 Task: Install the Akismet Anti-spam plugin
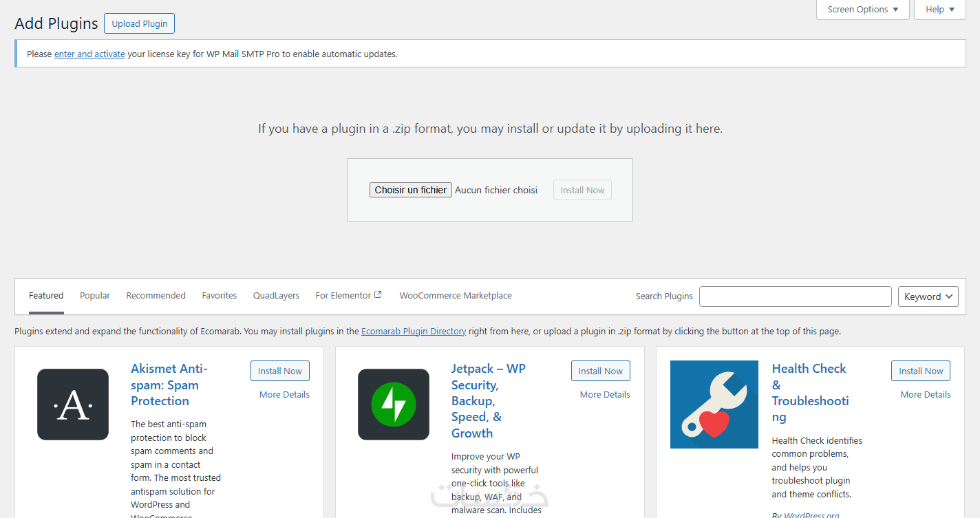280,371
